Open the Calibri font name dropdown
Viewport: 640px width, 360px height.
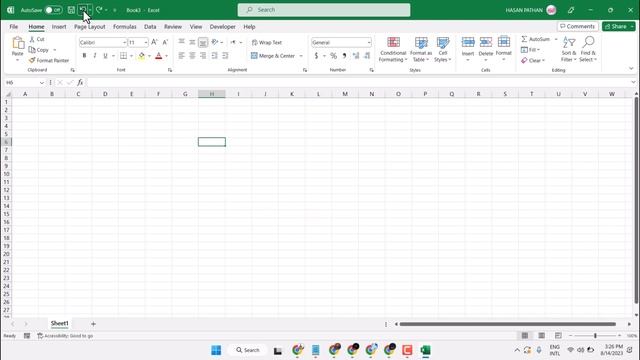pos(124,42)
